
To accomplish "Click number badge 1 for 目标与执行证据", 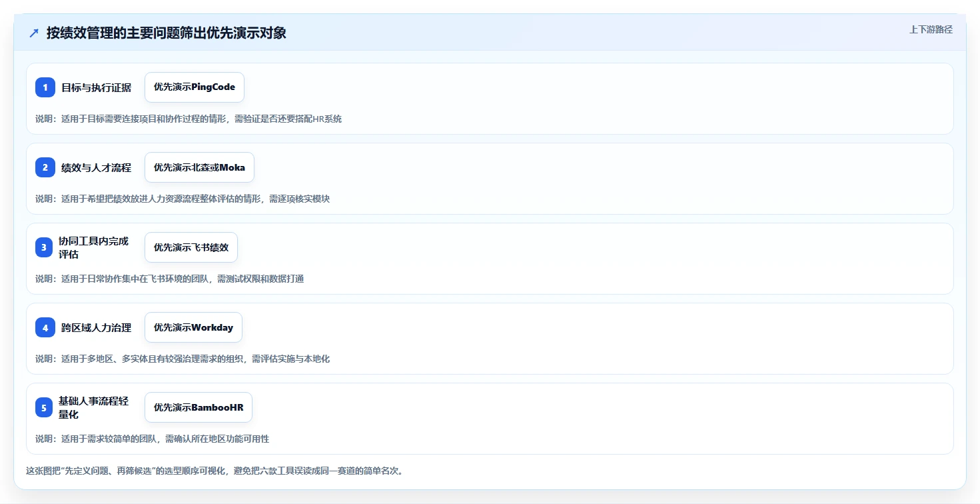I will coord(45,87).
